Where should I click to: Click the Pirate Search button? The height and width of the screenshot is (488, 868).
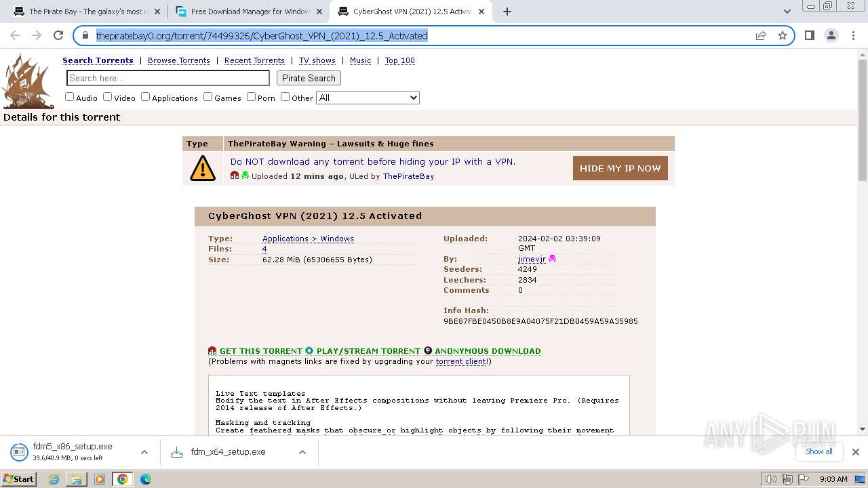click(309, 78)
